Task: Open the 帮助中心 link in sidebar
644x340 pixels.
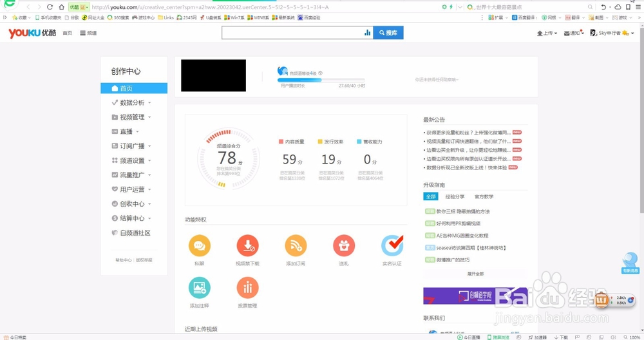Action: (123, 260)
